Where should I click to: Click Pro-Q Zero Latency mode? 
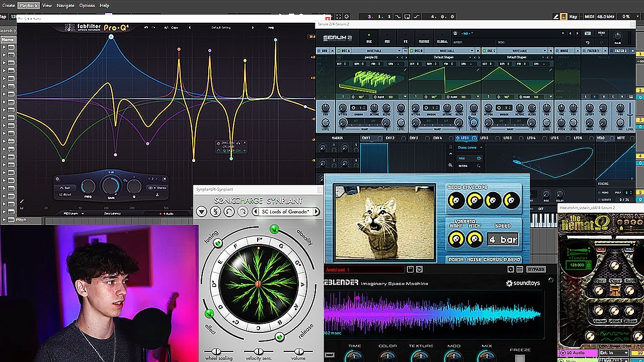coord(112,213)
